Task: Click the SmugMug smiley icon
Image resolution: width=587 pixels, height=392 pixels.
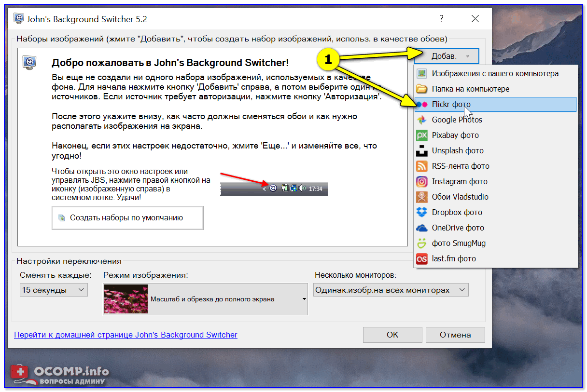Action: coord(422,243)
